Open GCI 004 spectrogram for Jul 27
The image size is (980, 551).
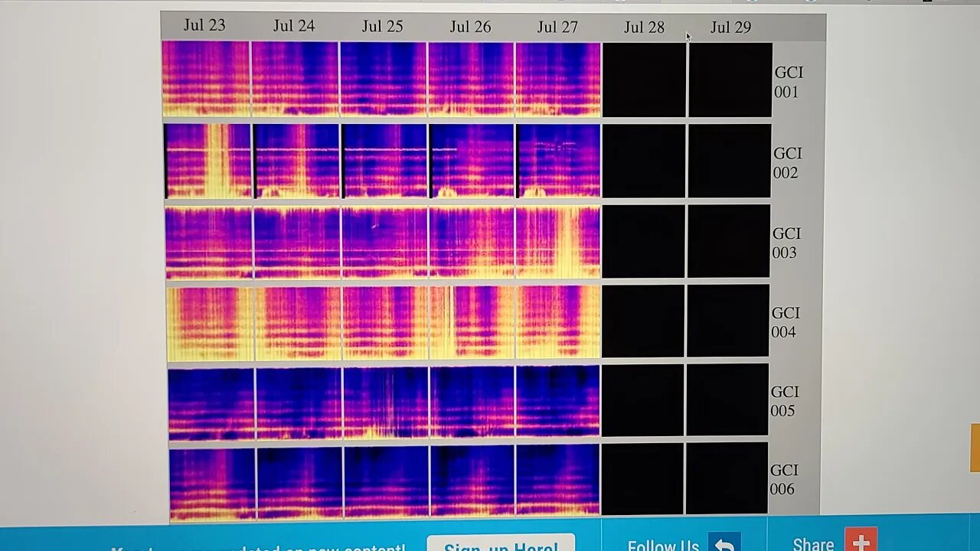[559, 322]
